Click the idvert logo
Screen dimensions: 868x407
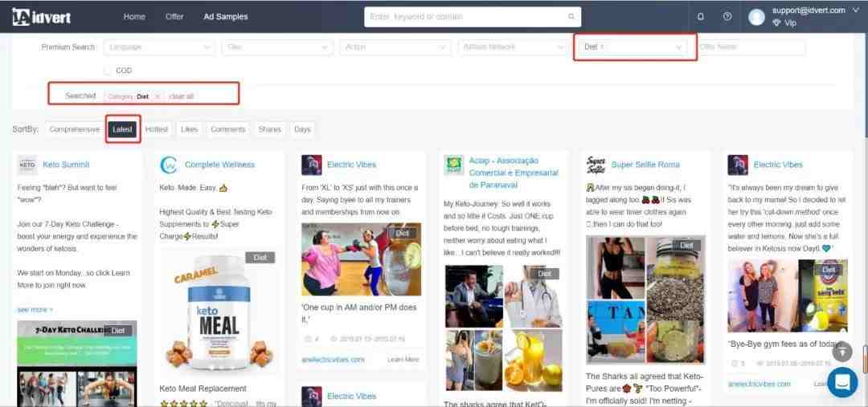click(42, 17)
